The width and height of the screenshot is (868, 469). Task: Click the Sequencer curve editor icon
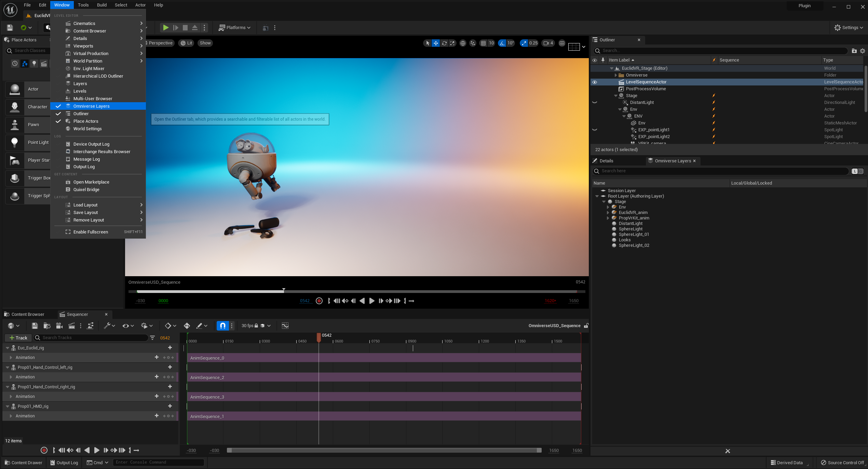285,326
